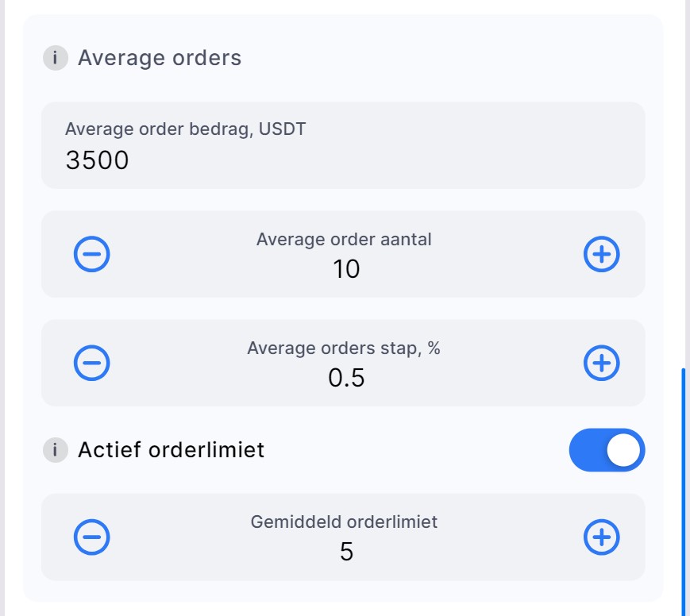The height and width of the screenshot is (616, 690).
Task: Click the Actief orderlimiet label text
Action: coord(171,450)
